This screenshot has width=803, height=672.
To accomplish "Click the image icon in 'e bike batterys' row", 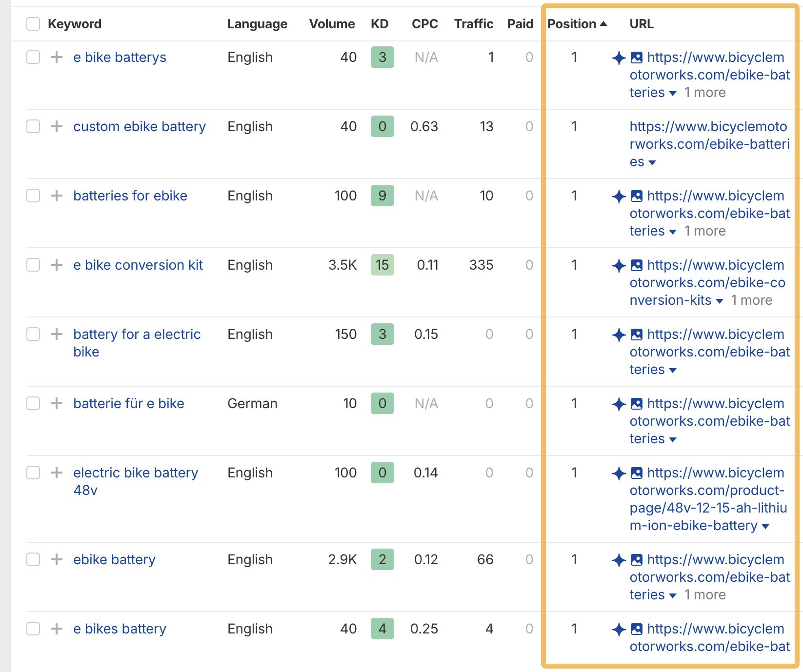I will (x=636, y=58).
